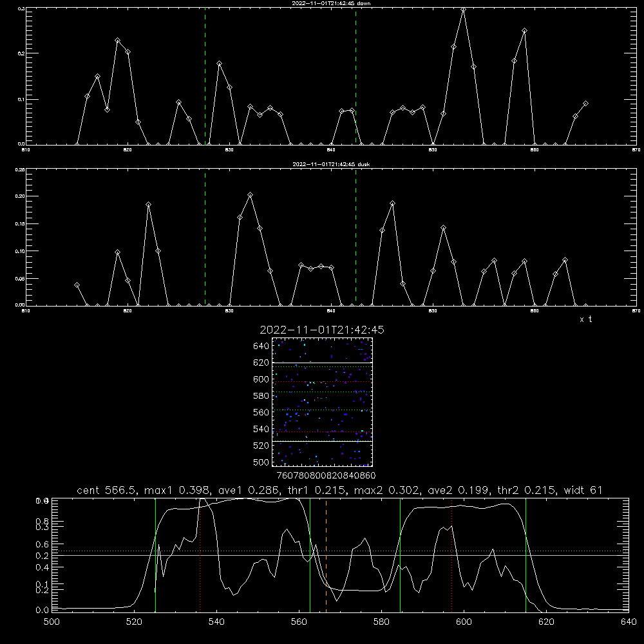Image resolution: width=644 pixels, height=644 pixels.
Task: Click the "840" x-axis label of dusk plot
Action: click(331, 311)
